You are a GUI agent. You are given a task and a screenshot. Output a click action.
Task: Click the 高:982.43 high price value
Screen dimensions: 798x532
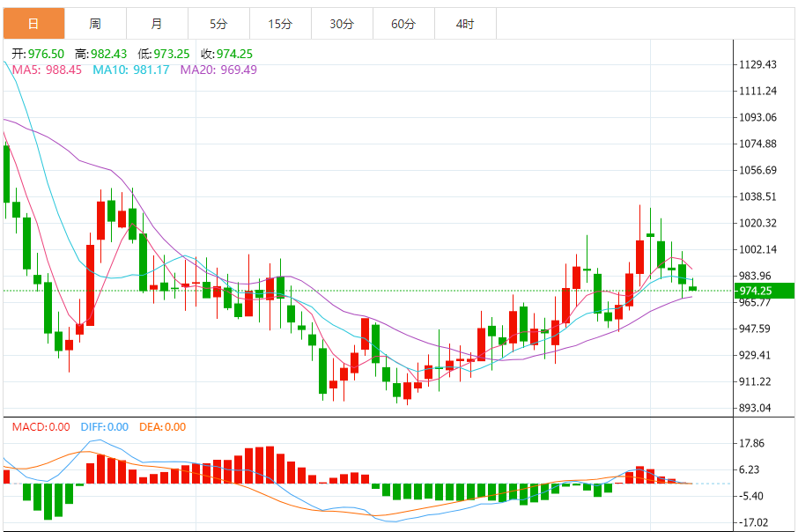pyautogui.click(x=100, y=54)
